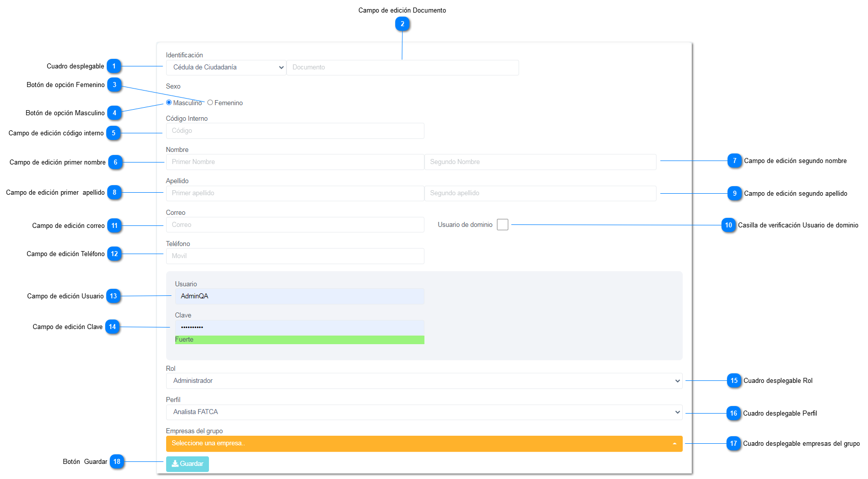Click the number 7 callout marker
The image size is (868, 479).
pyautogui.click(x=735, y=161)
